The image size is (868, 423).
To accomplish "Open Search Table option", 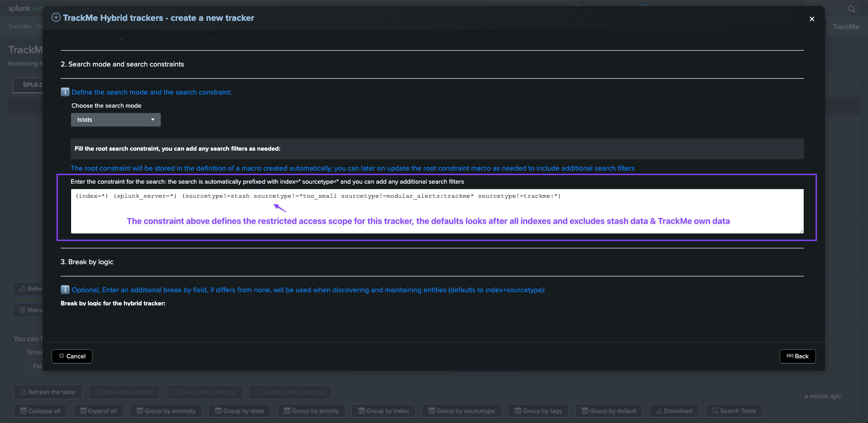I will tap(734, 411).
